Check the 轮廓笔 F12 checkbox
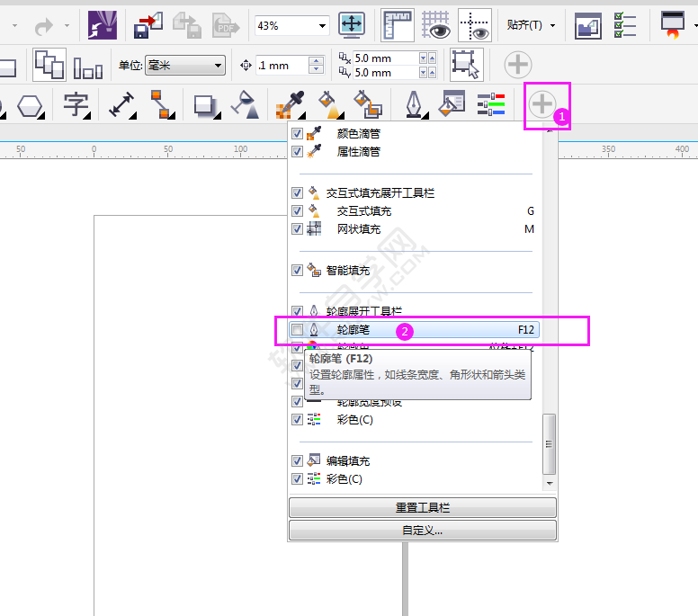Viewport: 698px width, 616px height. point(298,330)
